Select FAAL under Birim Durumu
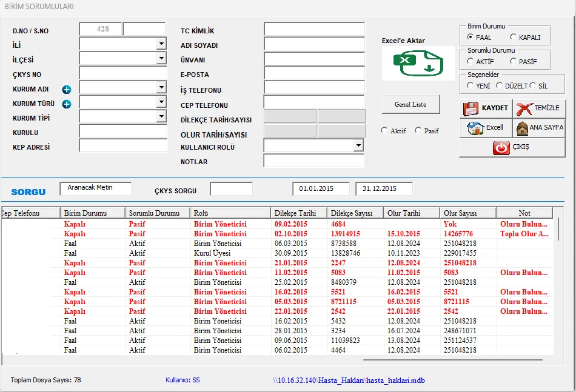Screen dimensions: 576x392 470,37
